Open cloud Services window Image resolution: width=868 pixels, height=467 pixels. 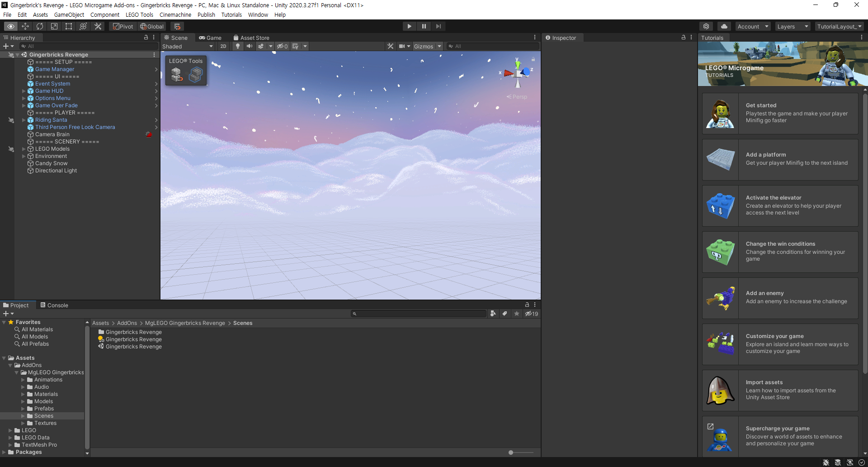pos(724,26)
